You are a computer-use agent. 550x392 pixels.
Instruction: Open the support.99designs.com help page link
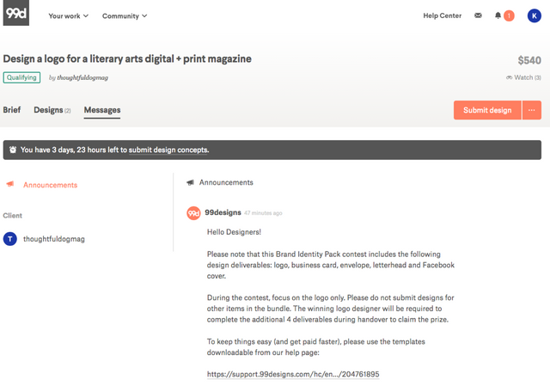pos(293,374)
